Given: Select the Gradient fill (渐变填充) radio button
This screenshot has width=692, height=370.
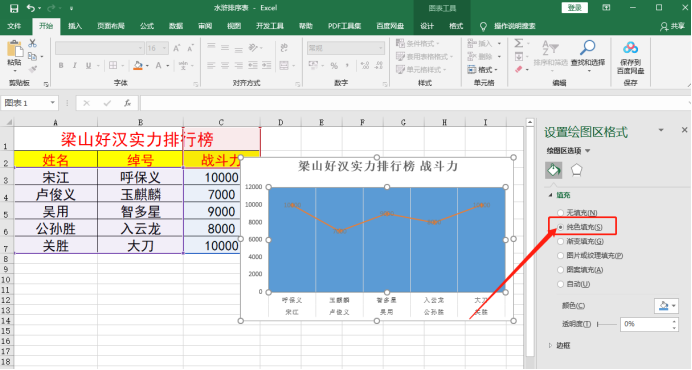Looking at the screenshot, I should 560,242.
